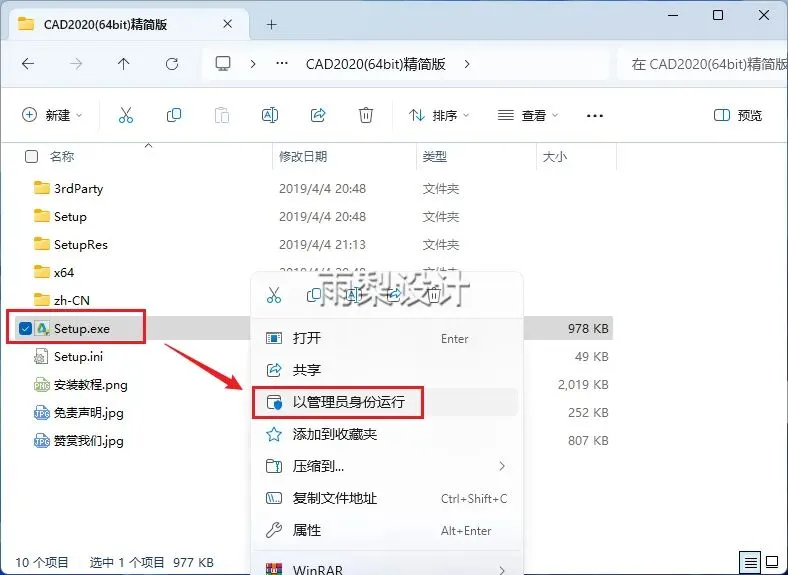The image size is (788, 575).
Task: Close the CAD2020(64bit)精简版 tab
Action: (228, 24)
